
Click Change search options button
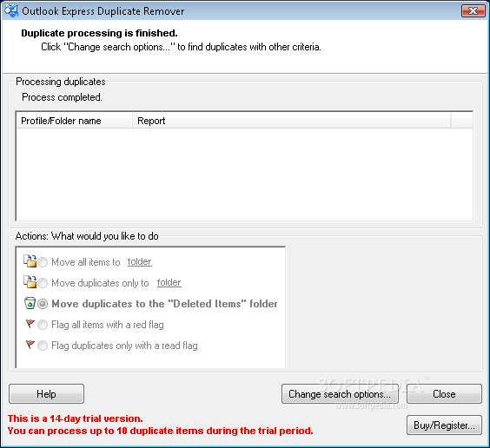pyautogui.click(x=340, y=394)
